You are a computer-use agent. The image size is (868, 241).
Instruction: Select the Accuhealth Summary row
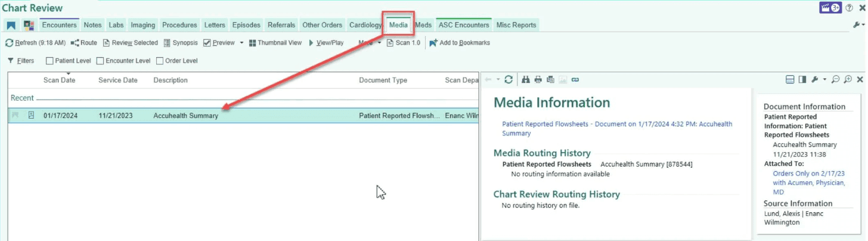pos(243,116)
